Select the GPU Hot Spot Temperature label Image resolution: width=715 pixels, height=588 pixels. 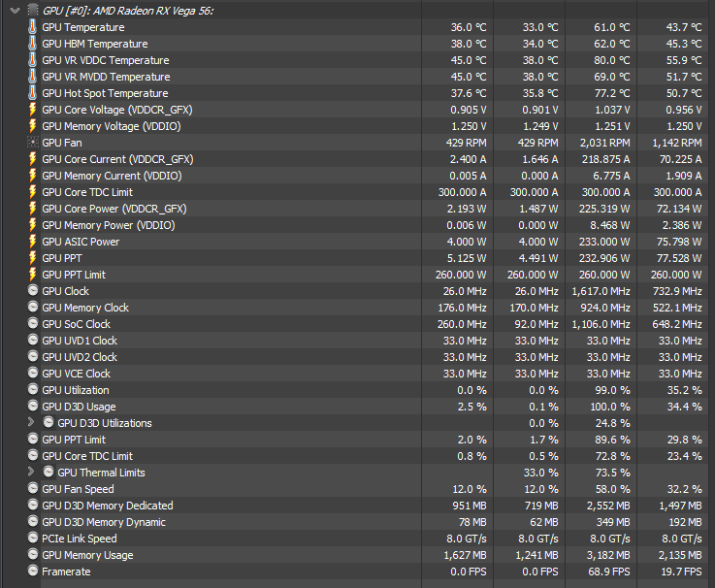coord(105,93)
